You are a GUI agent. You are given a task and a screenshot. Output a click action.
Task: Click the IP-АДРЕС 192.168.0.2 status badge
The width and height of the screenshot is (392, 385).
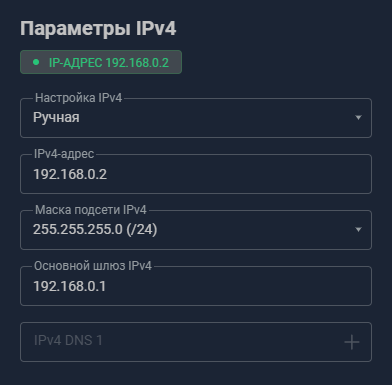click(x=101, y=62)
